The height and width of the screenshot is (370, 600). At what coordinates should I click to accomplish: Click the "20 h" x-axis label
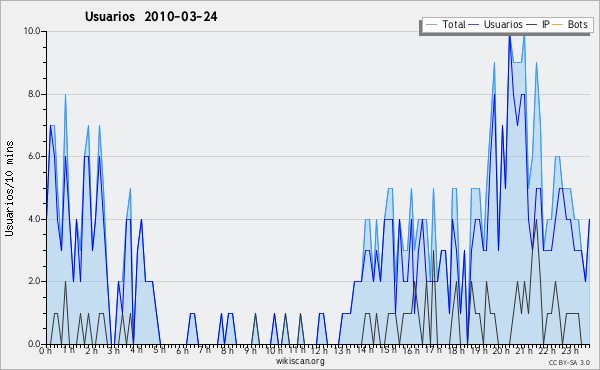pyautogui.click(x=501, y=350)
